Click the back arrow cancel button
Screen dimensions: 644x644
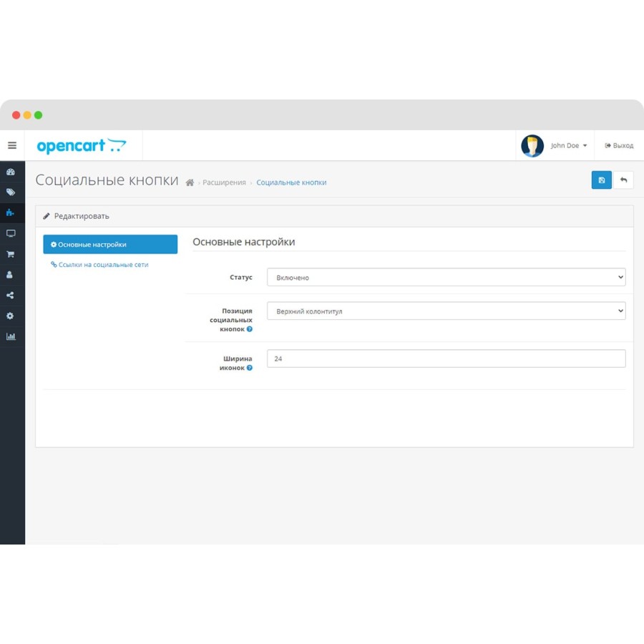623,180
